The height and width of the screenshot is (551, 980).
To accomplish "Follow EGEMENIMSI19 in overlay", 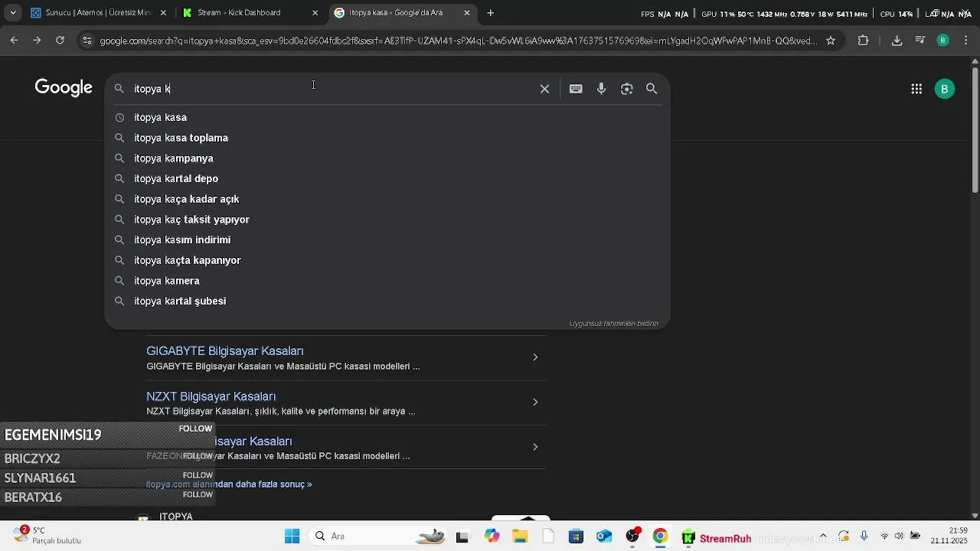I will coord(195,429).
